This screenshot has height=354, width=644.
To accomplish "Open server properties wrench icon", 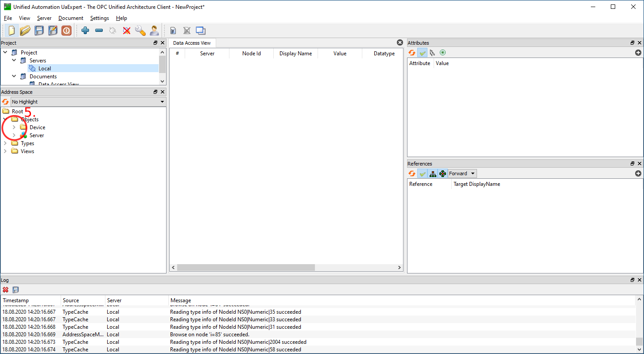I will [x=140, y=31].
